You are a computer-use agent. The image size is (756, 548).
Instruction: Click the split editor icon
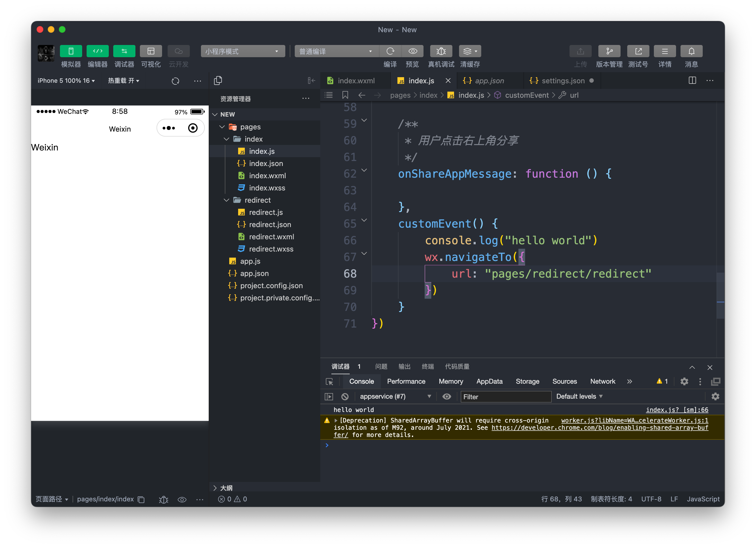point(692,80)
